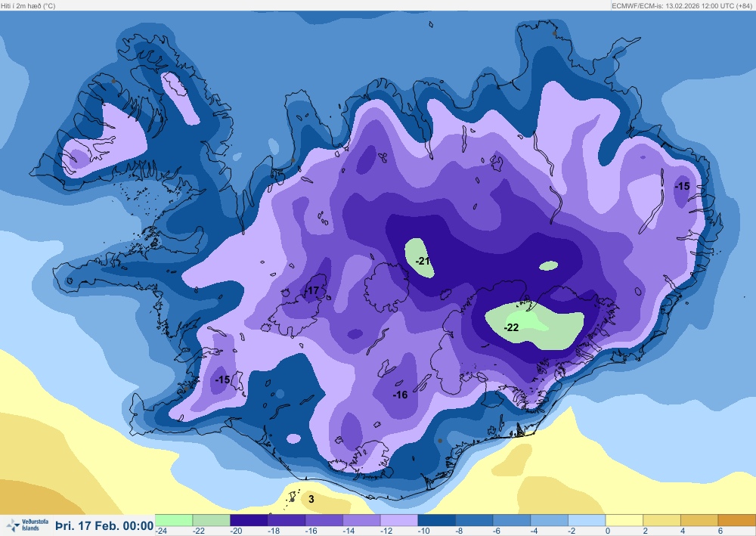Select the legend swatch for -6 to -4
This screenshot has width=756, height=536.
coord(512,520)
